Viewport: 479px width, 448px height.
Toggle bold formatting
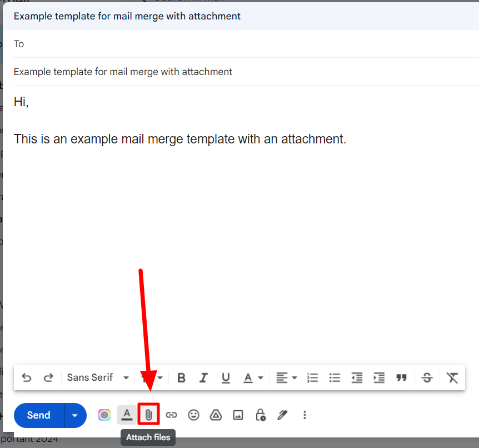[182, 378]
